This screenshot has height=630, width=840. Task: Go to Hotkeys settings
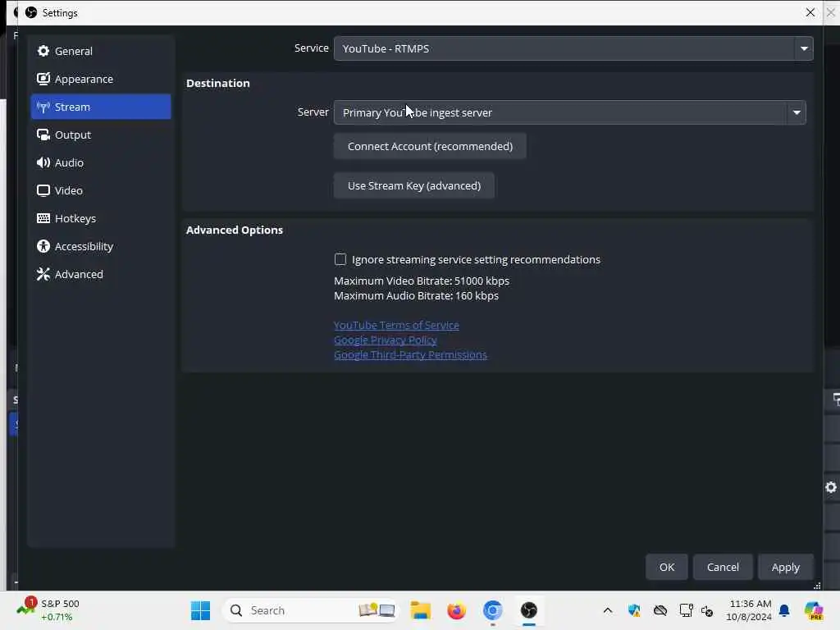click(x=101, y=218)
